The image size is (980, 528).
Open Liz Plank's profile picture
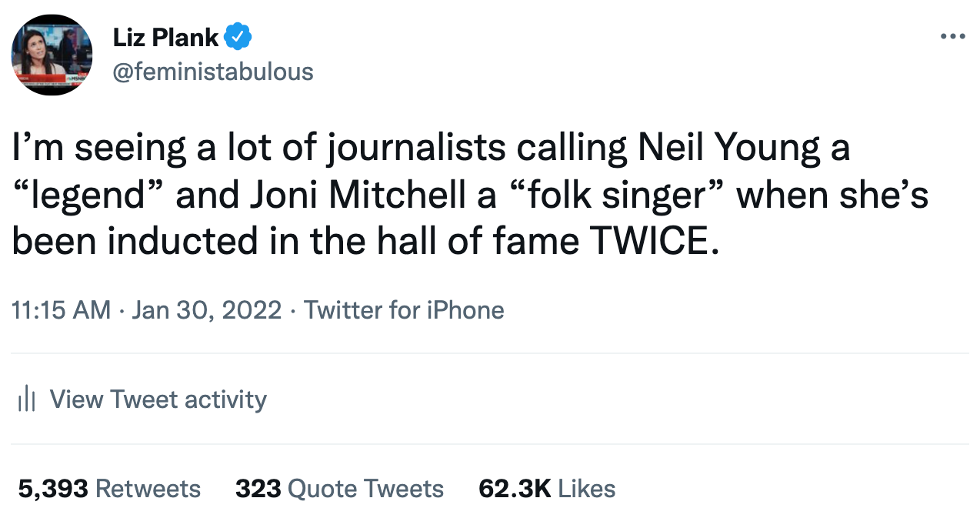coord(52,55)
